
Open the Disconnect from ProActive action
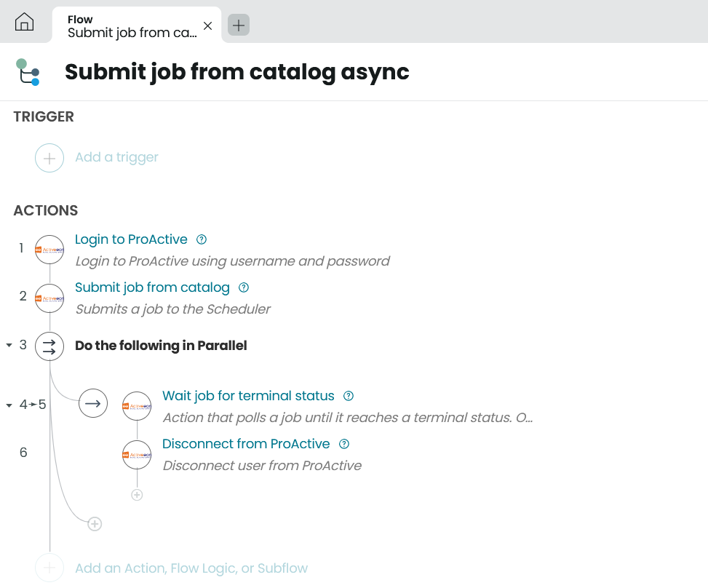246,444
